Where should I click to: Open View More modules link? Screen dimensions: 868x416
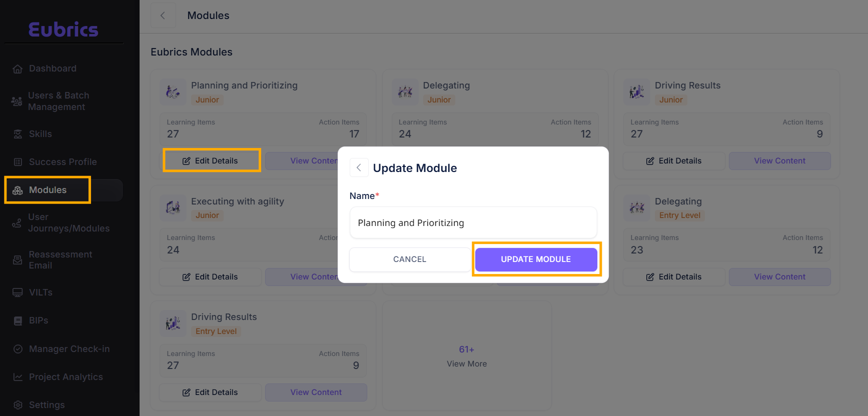pyautogui.click(x=466, y=356)
